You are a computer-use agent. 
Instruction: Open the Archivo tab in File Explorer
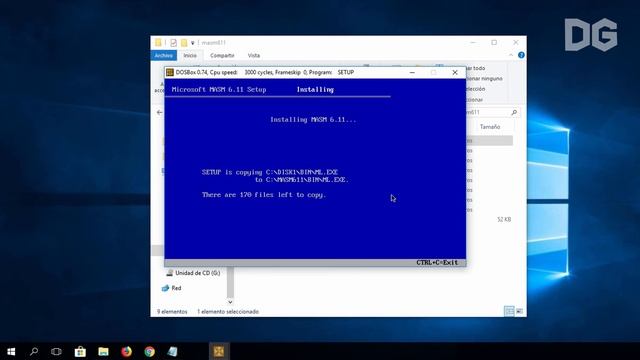point(164,56)
